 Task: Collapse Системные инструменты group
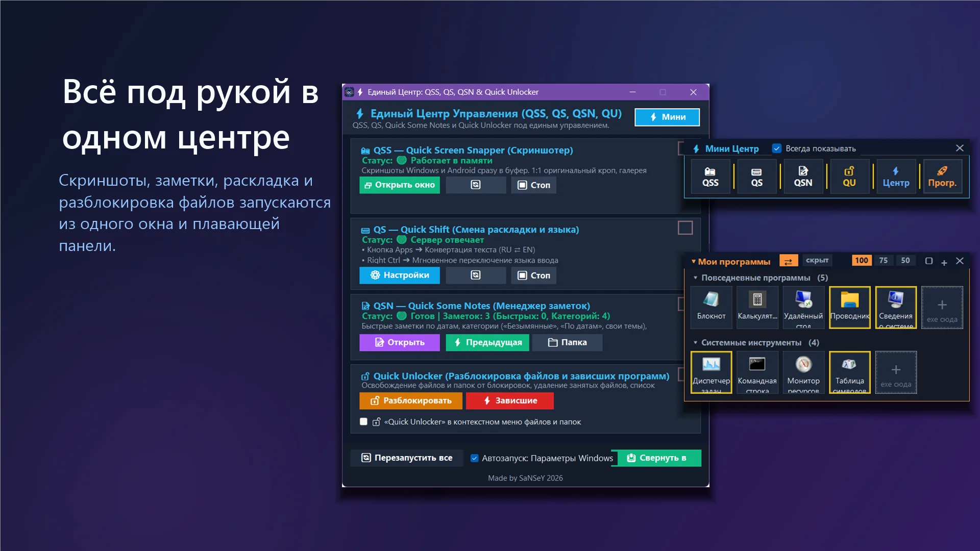(x=695, y=342)
